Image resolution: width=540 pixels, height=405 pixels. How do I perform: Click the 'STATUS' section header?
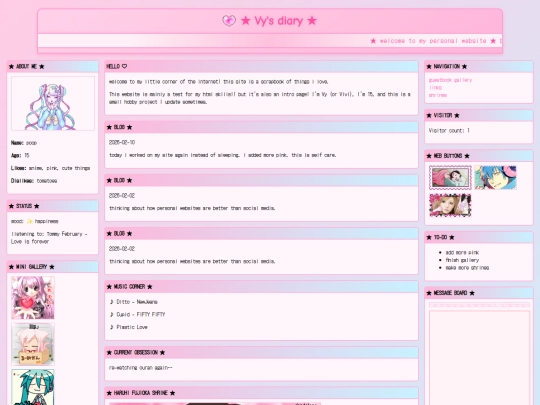[53, 206]
